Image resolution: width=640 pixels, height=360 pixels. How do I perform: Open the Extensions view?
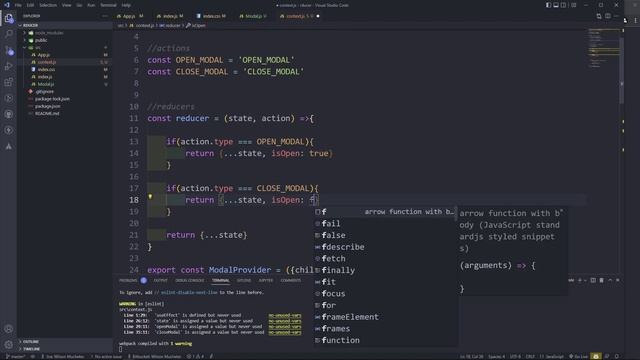(9, 82)
